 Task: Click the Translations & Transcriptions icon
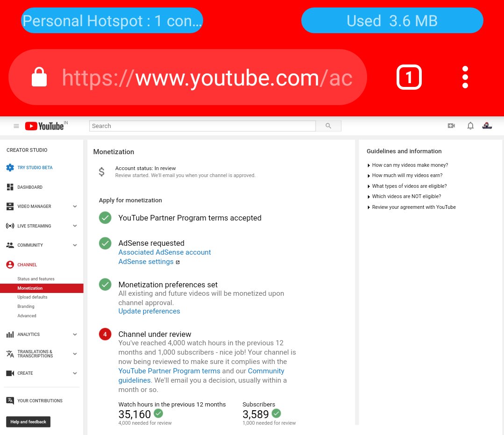coord(10,354)
